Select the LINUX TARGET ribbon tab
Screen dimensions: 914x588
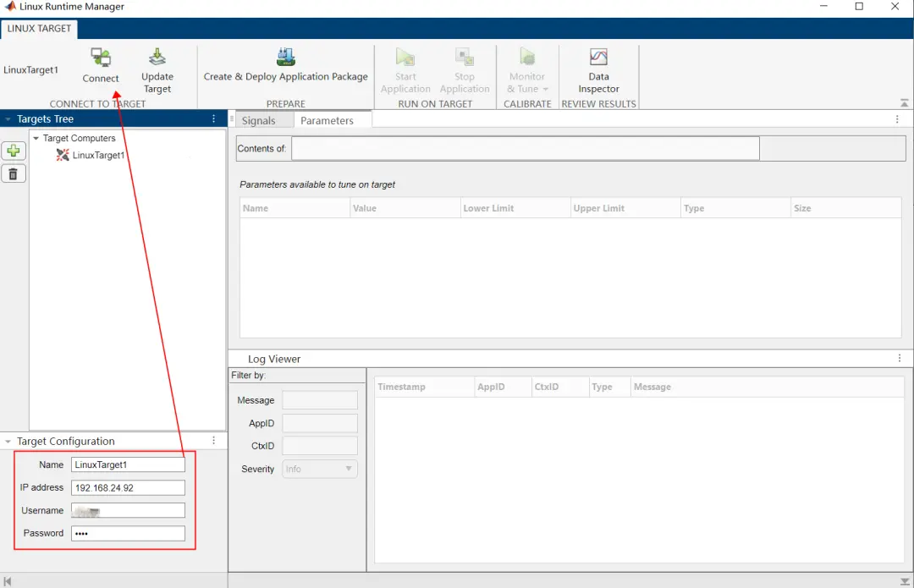pos(39,28)
